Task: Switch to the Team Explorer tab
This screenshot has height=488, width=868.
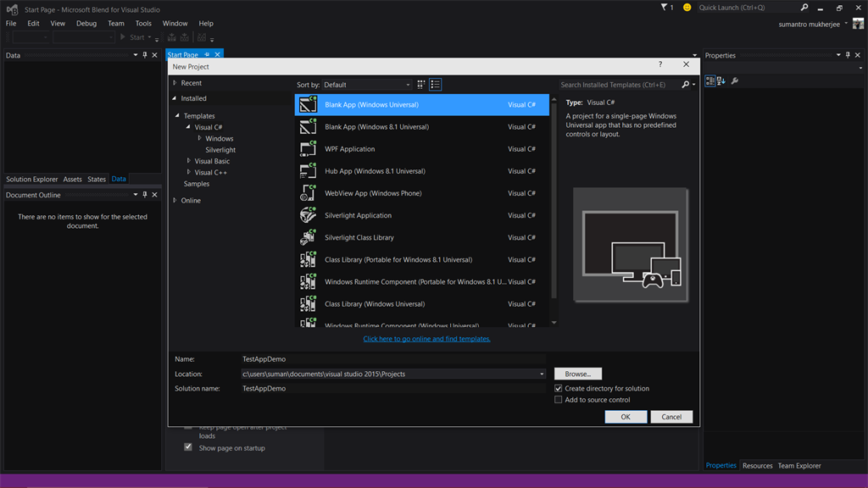Action: (x=799, y=465)
